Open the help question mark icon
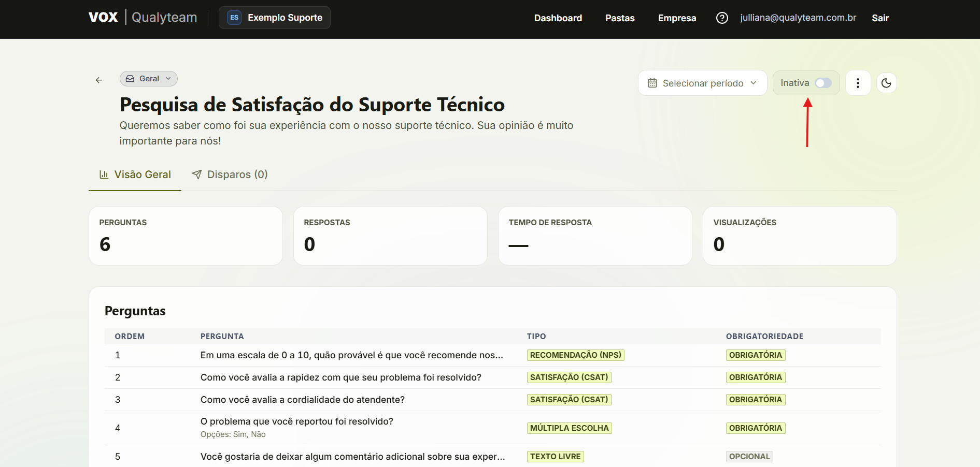This screenshot has height=467, width=980. pyautogui.click(x=722, y=18)
